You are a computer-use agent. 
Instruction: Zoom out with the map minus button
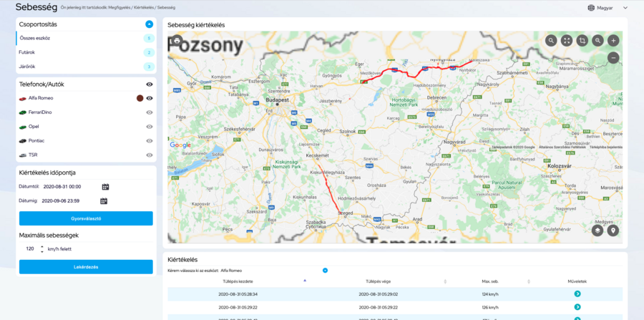[613, 58]
